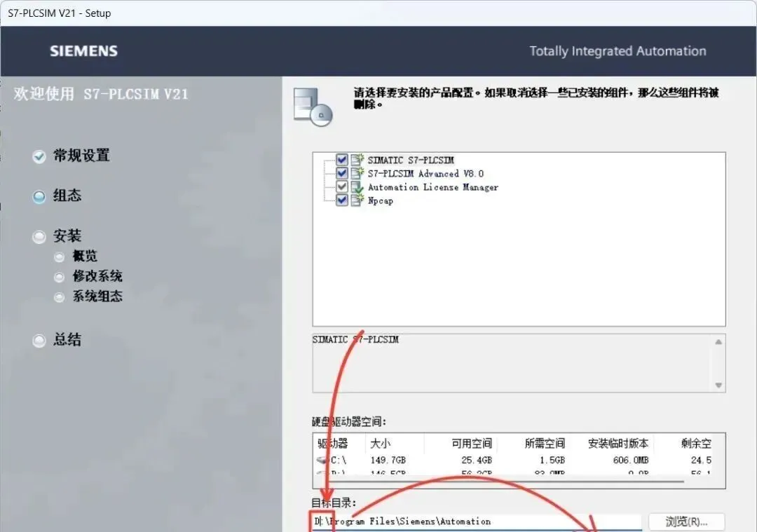This screenshot has height=532, width=757.
Task: Click the 606.0MB temp install value
Action: 631,460
